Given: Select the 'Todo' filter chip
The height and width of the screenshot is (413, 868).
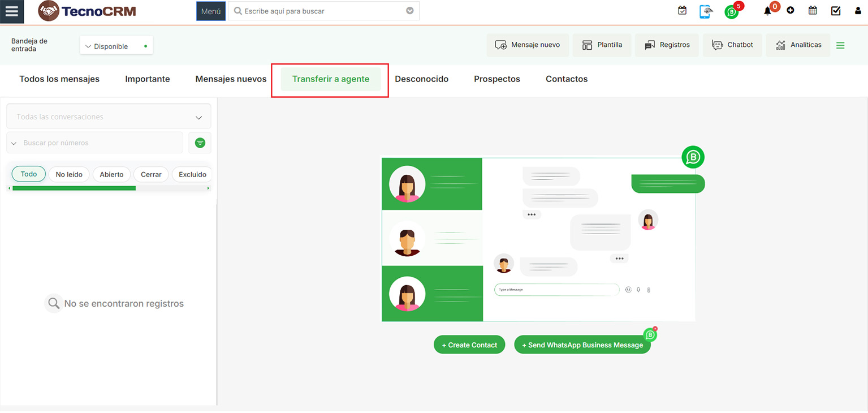Looking at the screenshot, I should point(28,174).
